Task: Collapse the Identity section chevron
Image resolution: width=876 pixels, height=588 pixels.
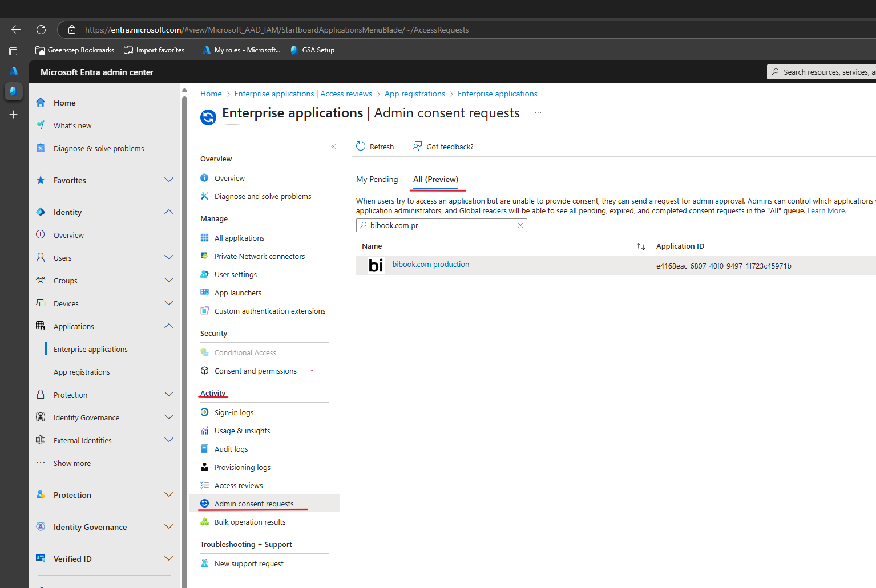Action: [169, 212]
